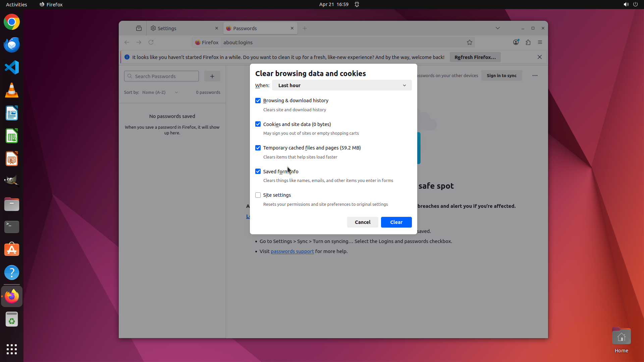Screen dimensions: 644x362
Task: Open Thunderbird from the dock
Action: pos(12,45)
